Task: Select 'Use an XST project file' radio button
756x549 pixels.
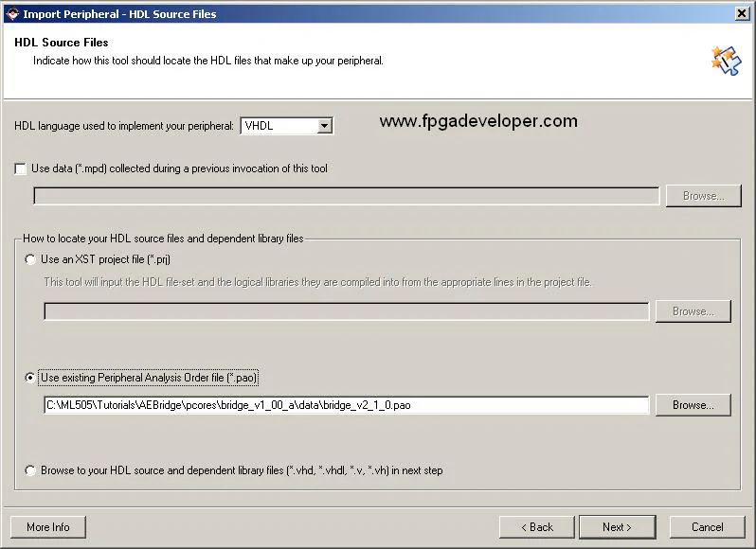Action: [x=31, y=259]
